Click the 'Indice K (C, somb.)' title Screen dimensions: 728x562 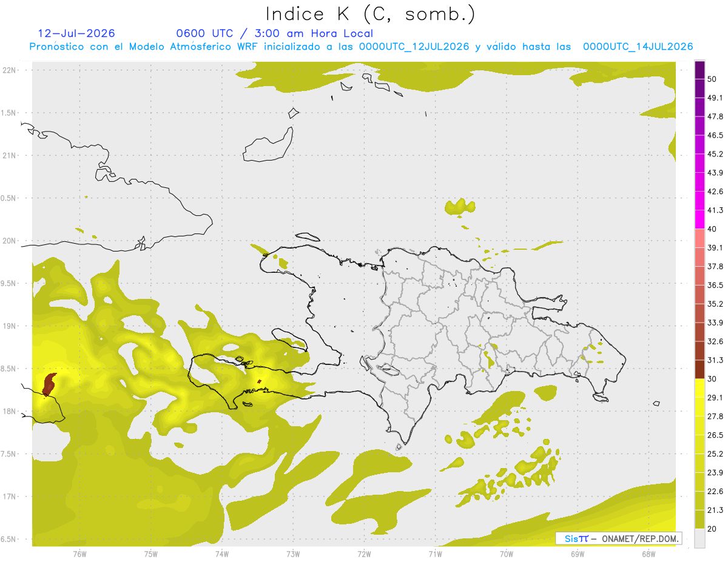371,14
